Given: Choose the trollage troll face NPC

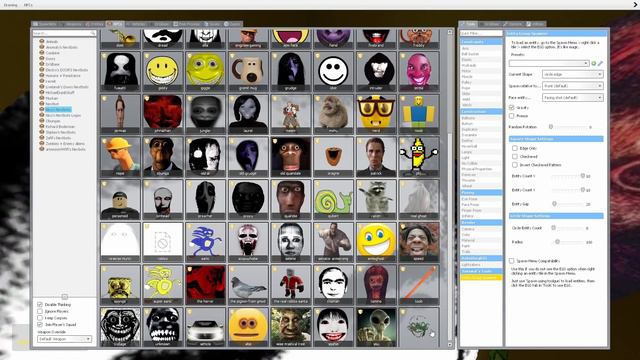Looking at the screenshot, I should pos(120,327).
